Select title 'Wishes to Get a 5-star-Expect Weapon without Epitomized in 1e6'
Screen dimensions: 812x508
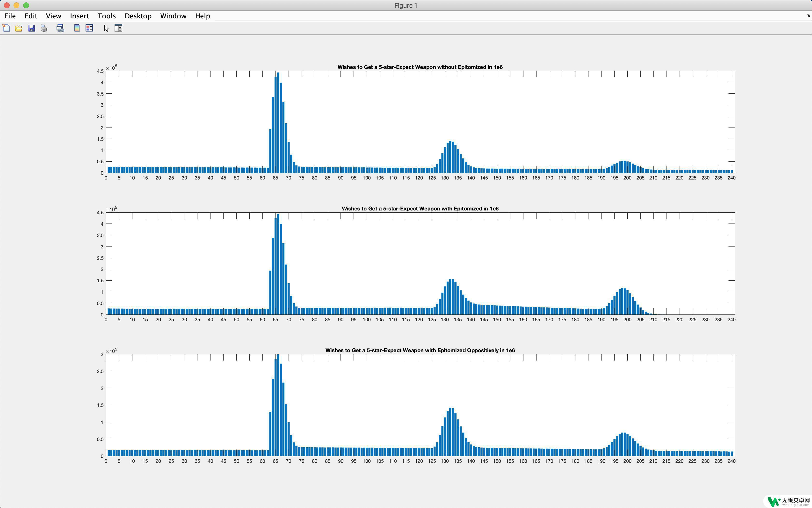click(420, 67)
